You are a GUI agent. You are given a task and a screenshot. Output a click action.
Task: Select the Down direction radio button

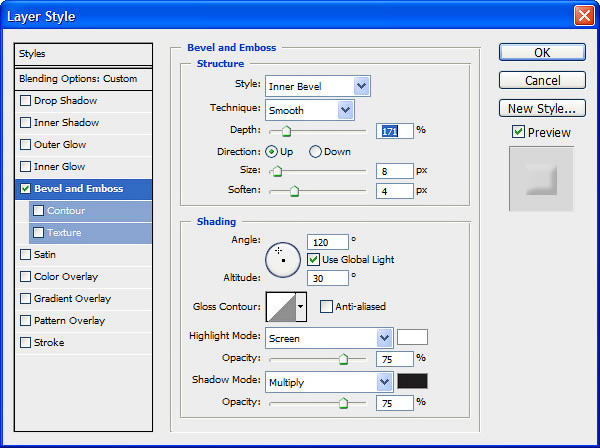(315, 152)
